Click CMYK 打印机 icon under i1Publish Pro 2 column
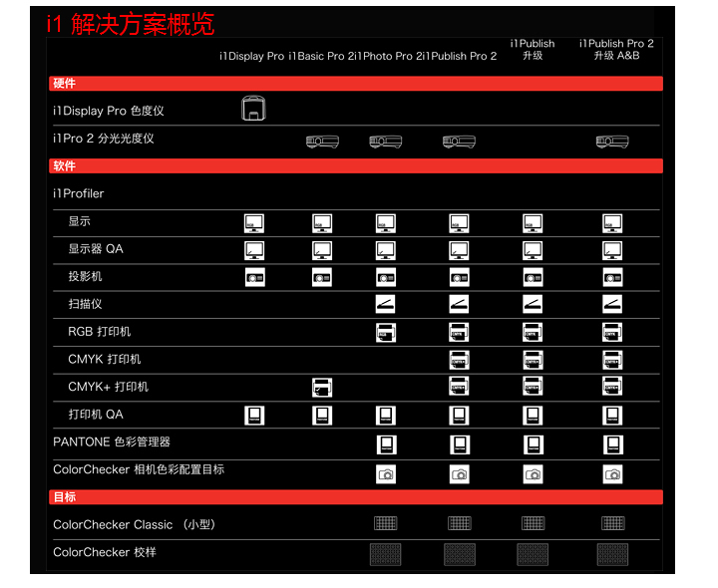 click(x=459, y=360)
